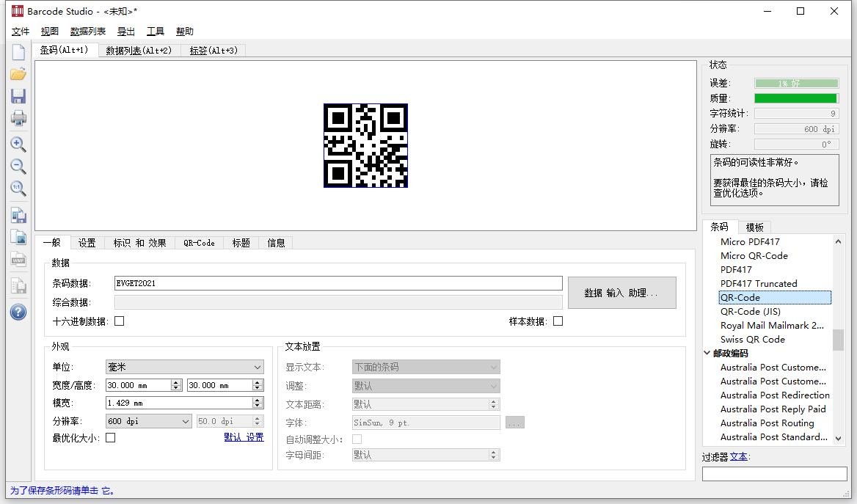Select Australia Post Redirection type
Image resolution: width=857 pixels, height=504 pixels.
(x=775, y=395)
